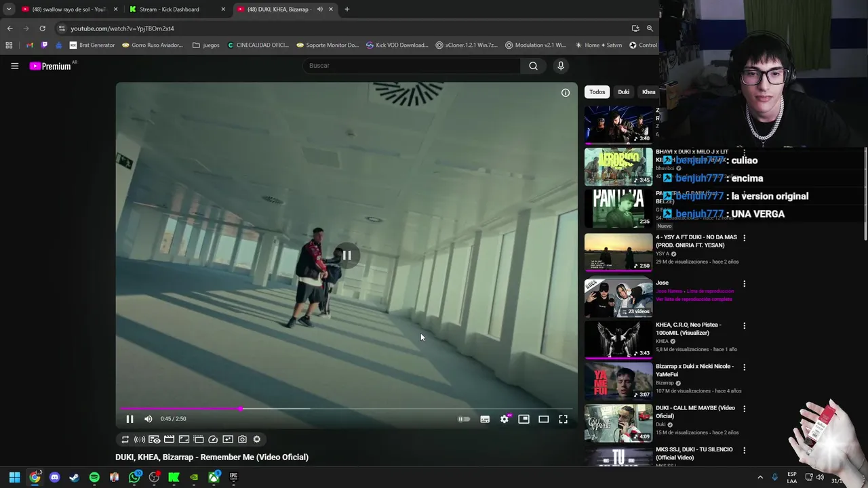This screenshot has height=488, width=868.
Task: Click the video title Remember Me (Video Oficial)
Action: click(x=212, y=457)
